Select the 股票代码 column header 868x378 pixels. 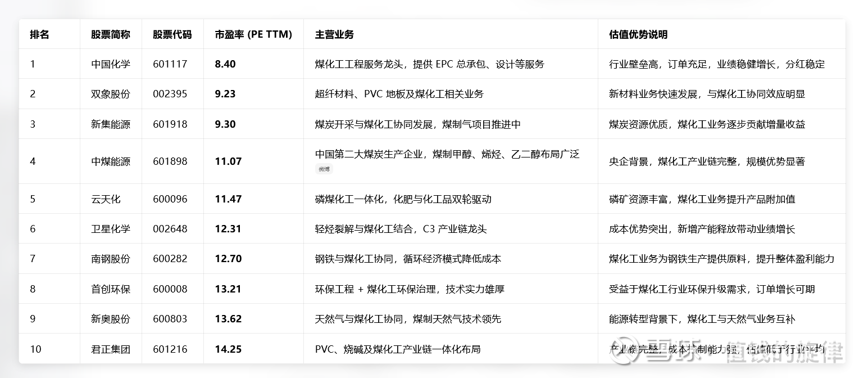tap(172, 34)
